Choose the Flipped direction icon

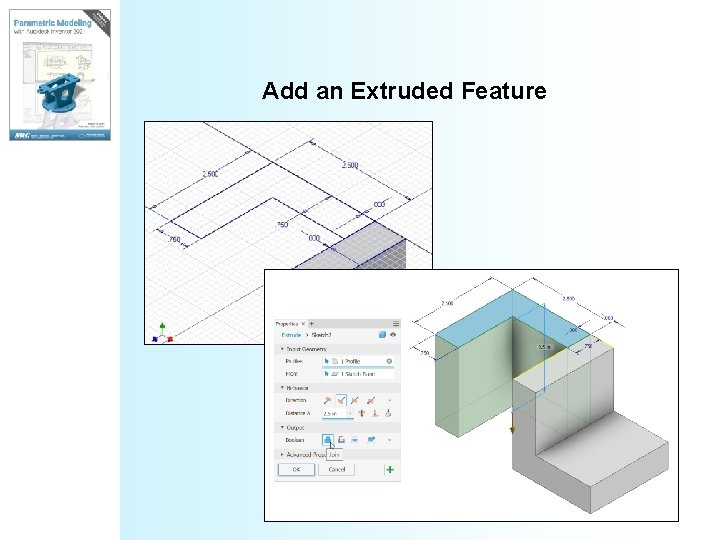[x=341, y=400]
